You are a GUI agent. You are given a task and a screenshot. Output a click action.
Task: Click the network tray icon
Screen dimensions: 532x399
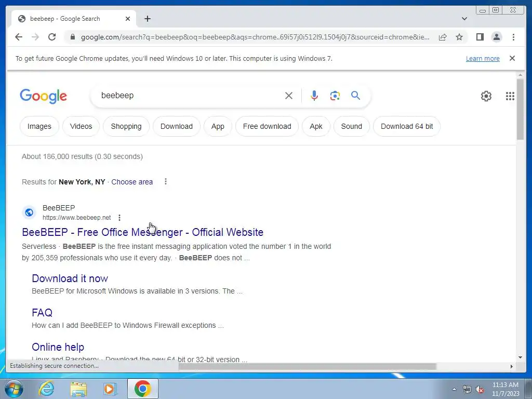click(467, 390)
